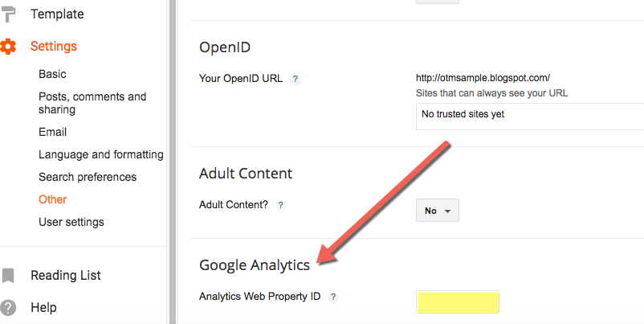
Task: Select the Other settings item
Action: pos(52,200)
